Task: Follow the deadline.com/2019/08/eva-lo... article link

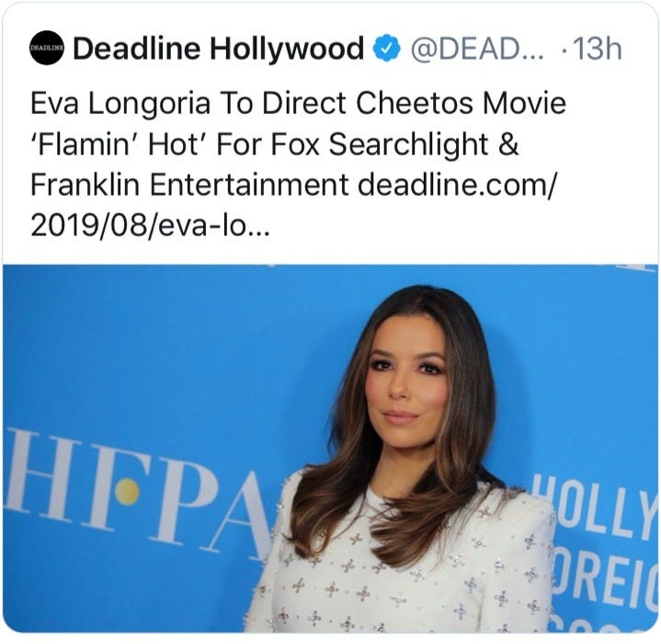Action: pos(293,206)
